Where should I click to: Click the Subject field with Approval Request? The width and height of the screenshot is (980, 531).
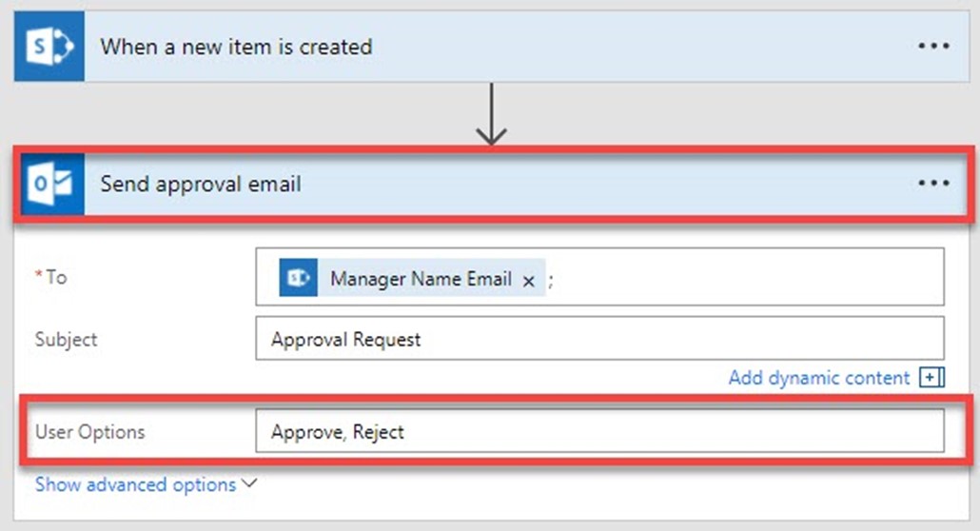(x=599, y=339)
